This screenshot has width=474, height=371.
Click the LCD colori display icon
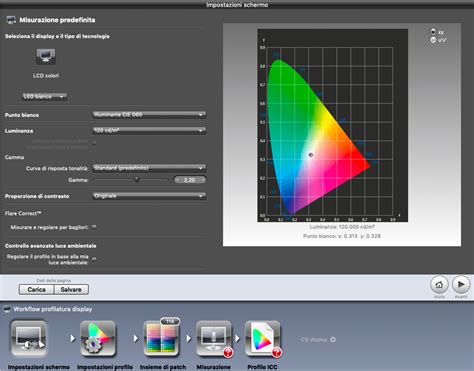point(46,57)
